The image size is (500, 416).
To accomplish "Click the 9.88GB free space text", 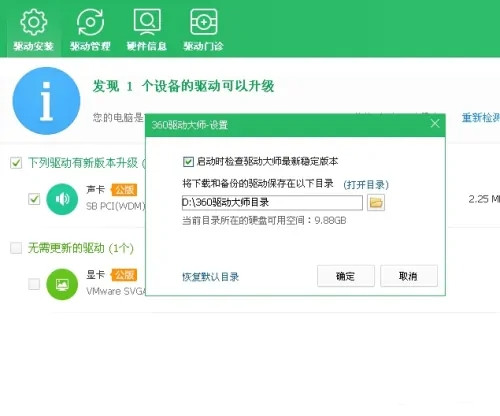I will click(x=330, y=220).
